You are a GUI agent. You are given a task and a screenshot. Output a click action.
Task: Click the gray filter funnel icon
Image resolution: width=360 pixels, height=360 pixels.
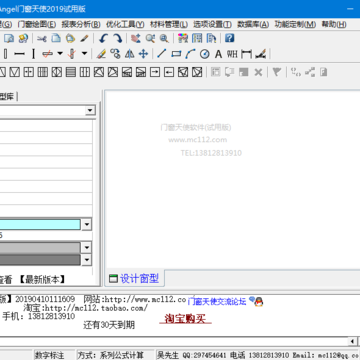coord(277,72)
